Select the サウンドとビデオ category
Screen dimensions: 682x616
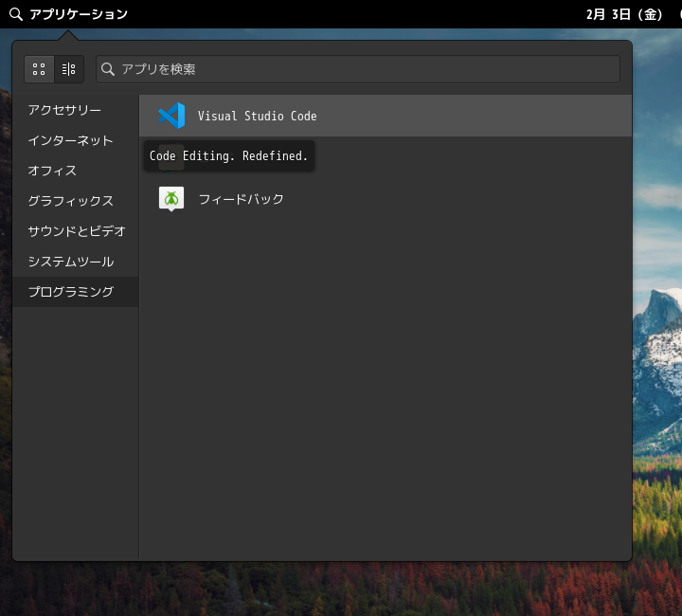click(77, 231)
